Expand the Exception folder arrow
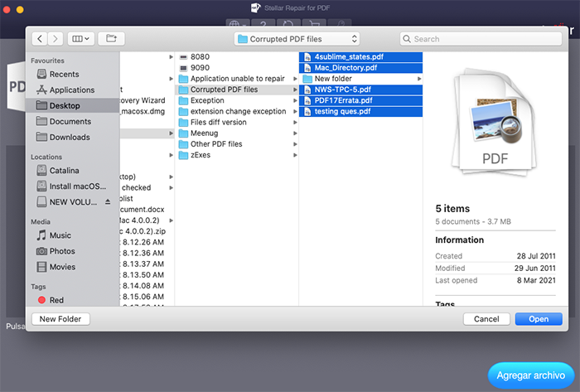Screen dimensions: 580x392 tap(294, 100)
